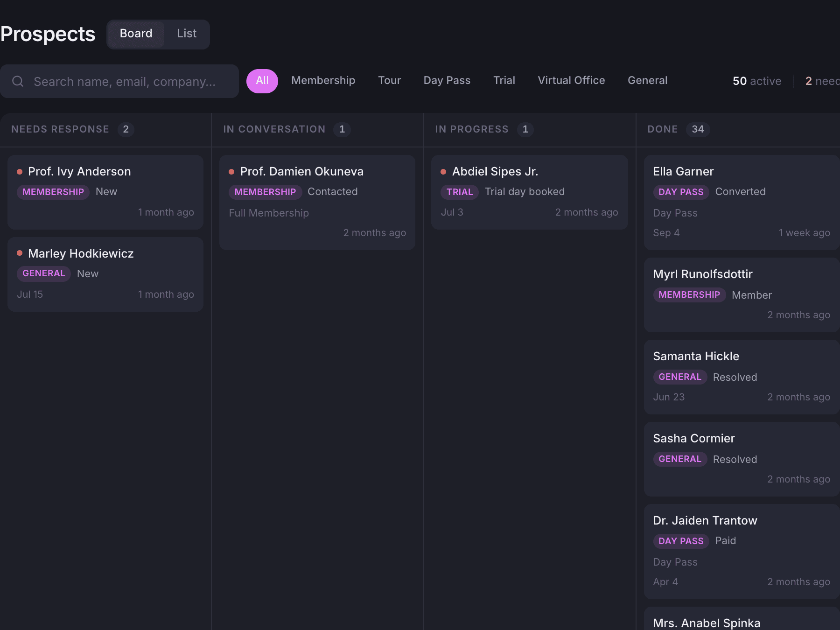Screen dimensions: 840x630
Task: Click the Jul 15 date on Marley's card
Action: (x=30, y=294)
